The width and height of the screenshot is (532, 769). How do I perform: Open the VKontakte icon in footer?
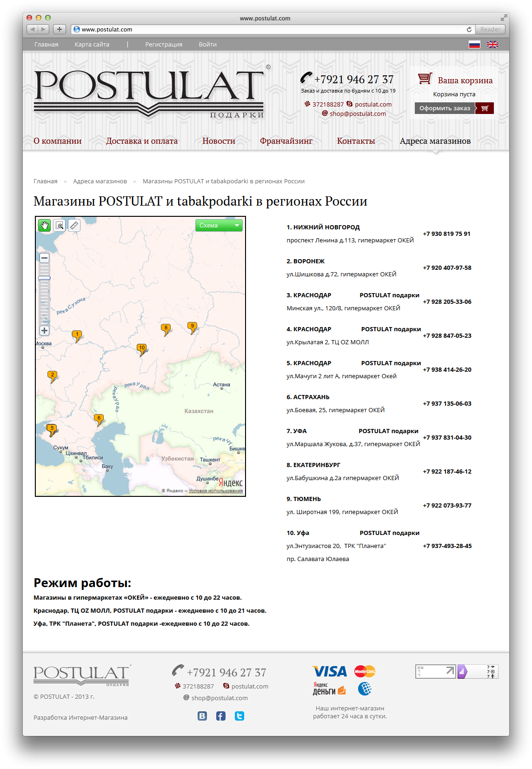click(202, 716)
